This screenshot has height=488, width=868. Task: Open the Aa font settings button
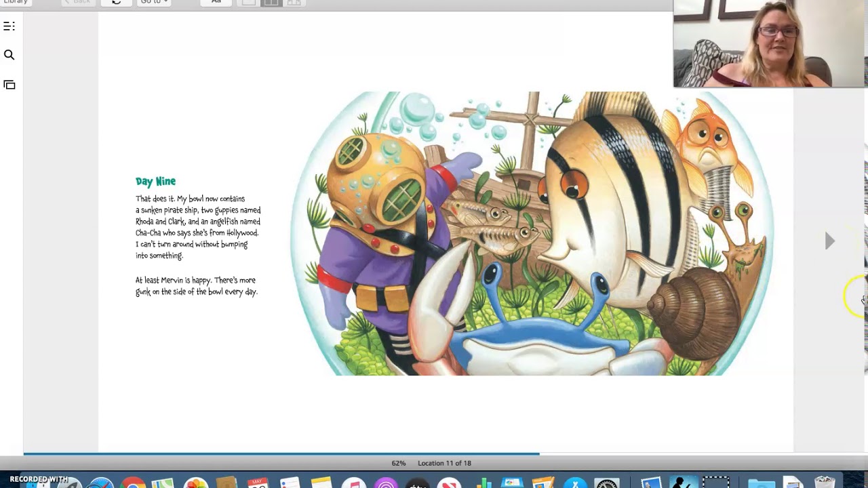[x=216, y=2]
